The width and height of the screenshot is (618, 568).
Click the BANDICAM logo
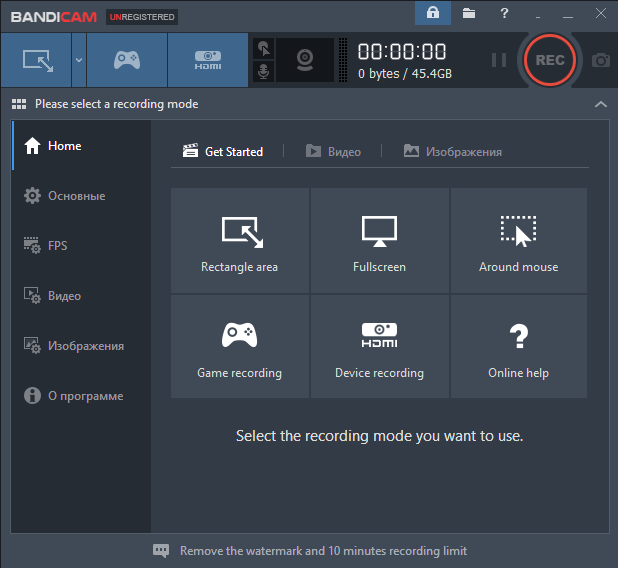(x=54, y=17)
